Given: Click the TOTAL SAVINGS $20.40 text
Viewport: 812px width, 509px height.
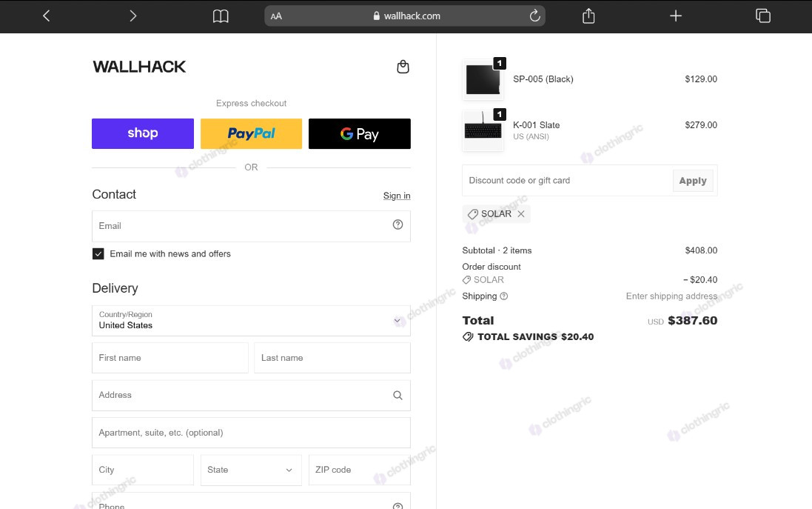Looking at the screenshot, I should click(x=535, y=337).
